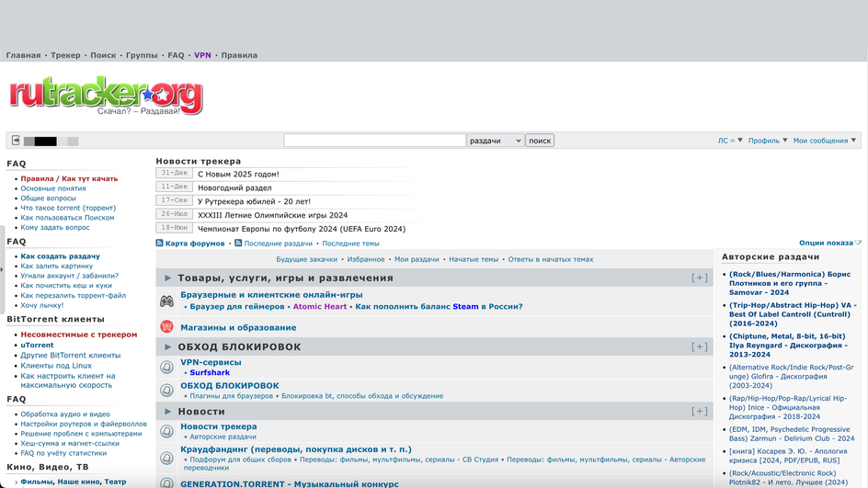Open Surfshark link under VPN-сервисы
This screenshot has width=868, height=488.
pyautogui.click(x=210, y=372)
